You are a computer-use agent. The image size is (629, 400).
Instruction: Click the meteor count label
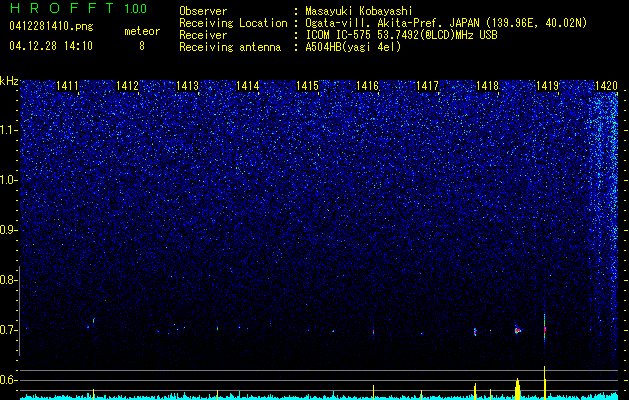(x=142, y=31)
